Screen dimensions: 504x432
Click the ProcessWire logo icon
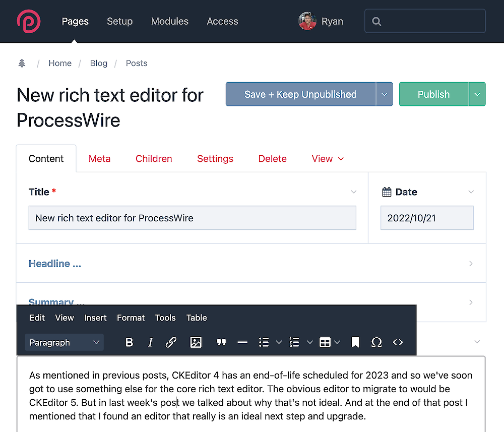pos(29,21)
